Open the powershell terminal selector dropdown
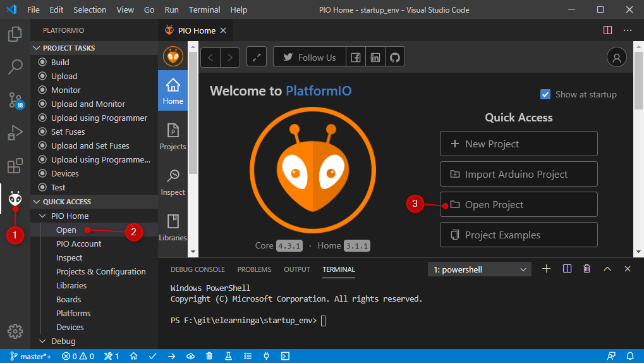The image size is (644, 363). tap(480, 269)
